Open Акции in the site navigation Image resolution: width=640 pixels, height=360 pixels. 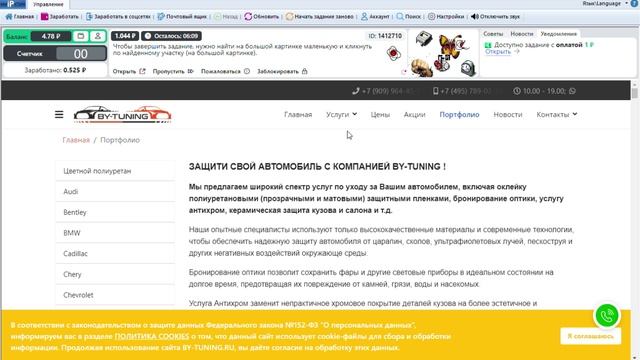tap(414, 115)
